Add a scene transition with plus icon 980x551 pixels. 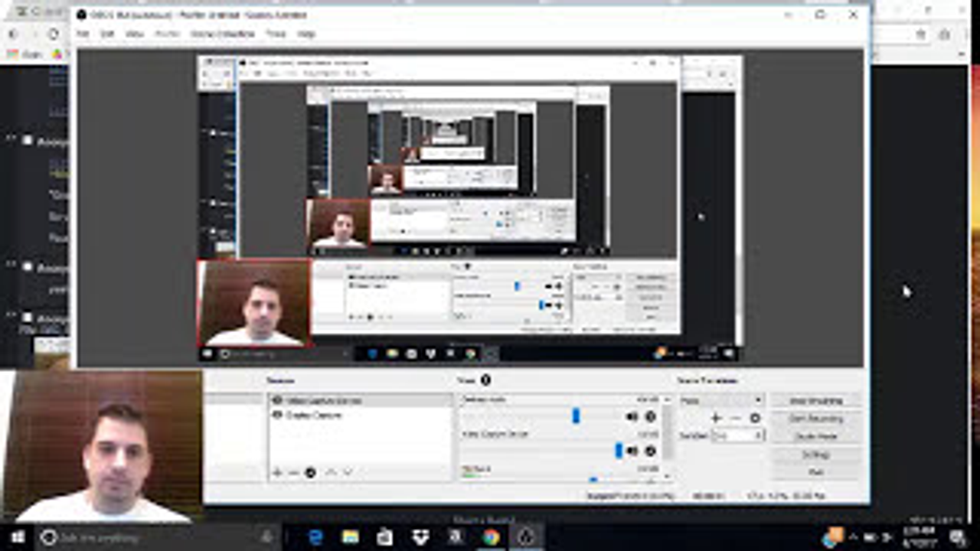click(x=716, y=418)
